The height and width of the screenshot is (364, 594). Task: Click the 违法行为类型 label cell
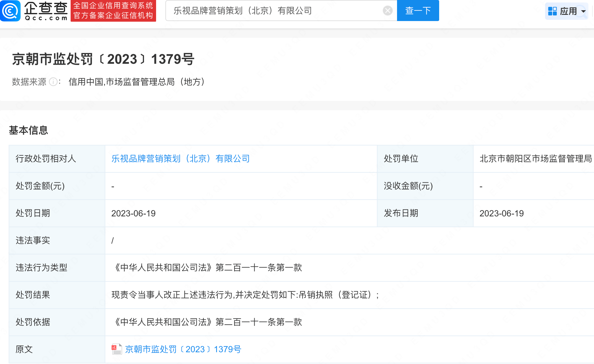57,268
